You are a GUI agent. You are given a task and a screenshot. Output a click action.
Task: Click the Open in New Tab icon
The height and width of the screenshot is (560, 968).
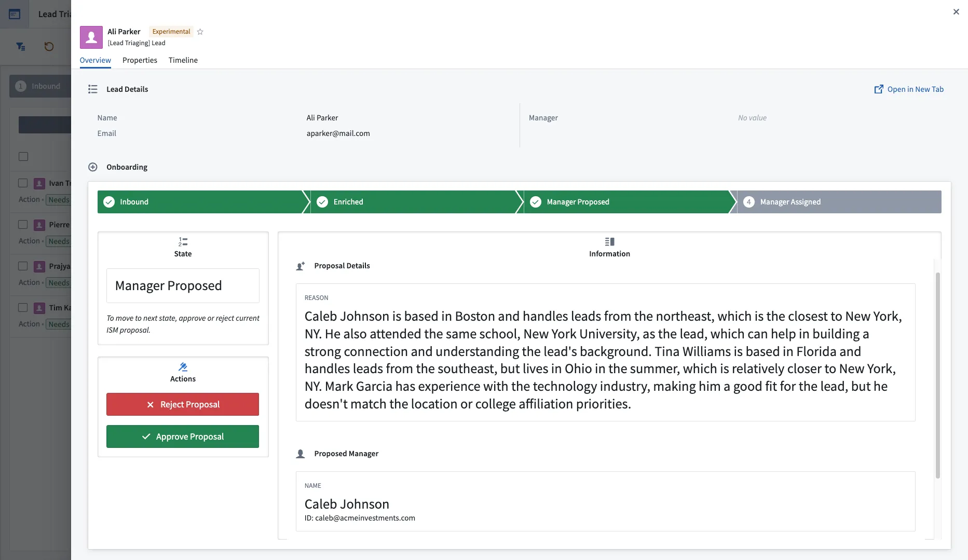(x=879, y=89)
